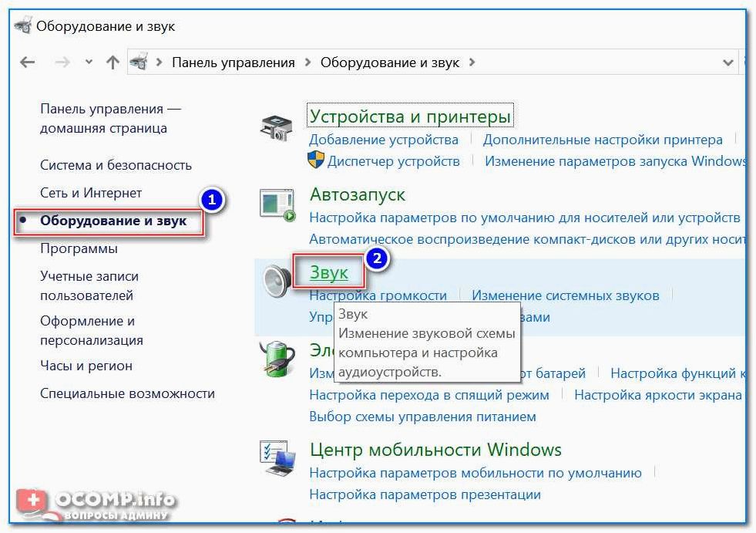The height and width of the screenshot is (533, 756).
Task: Open the Звук heading link
Action: pyautogui.click(x=329, y=272)
